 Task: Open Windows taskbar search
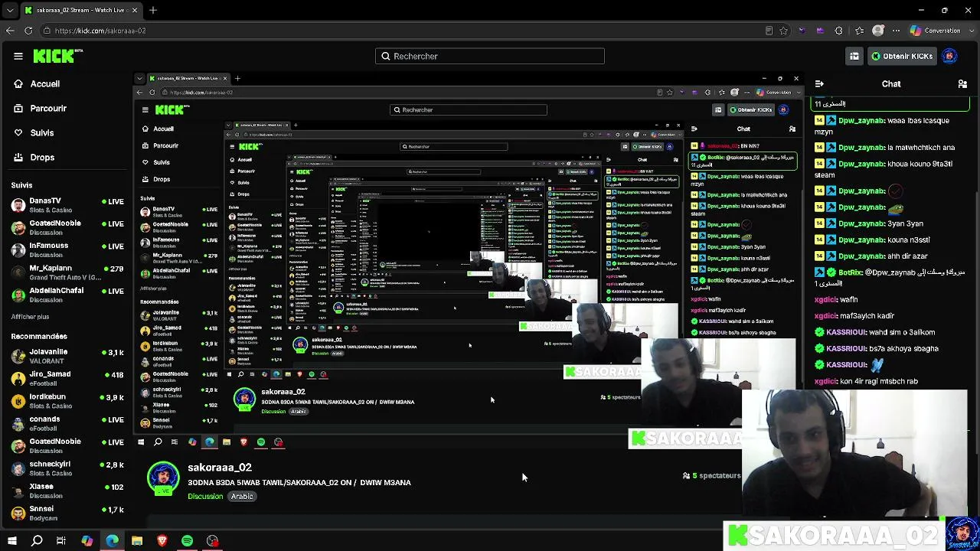[37, 541]
